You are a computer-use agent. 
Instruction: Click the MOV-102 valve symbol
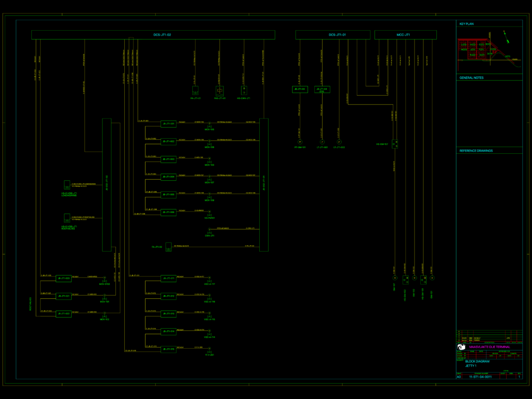pyautogui.click(x=104, y=314)
